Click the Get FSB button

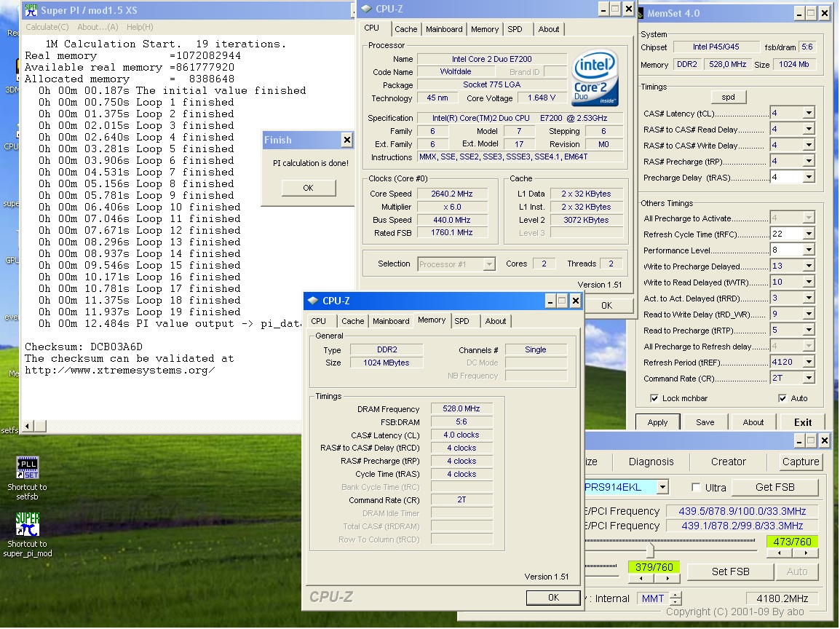pos(774,487)
